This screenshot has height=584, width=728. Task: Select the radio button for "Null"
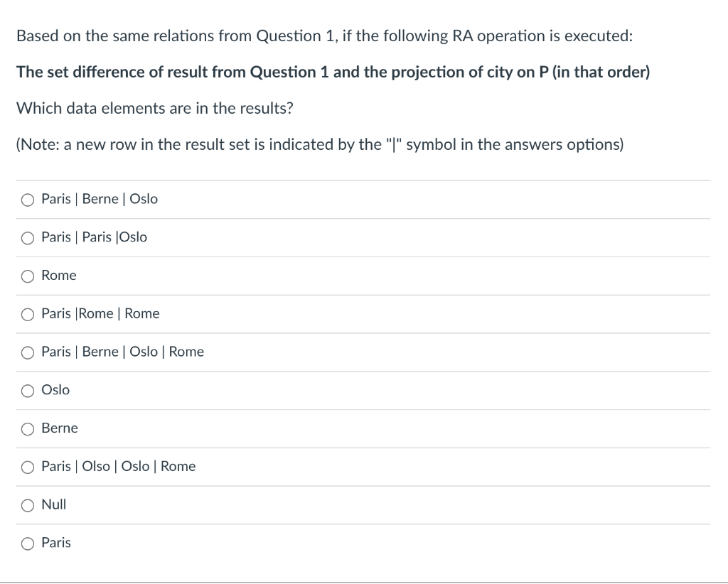point(27,504)
